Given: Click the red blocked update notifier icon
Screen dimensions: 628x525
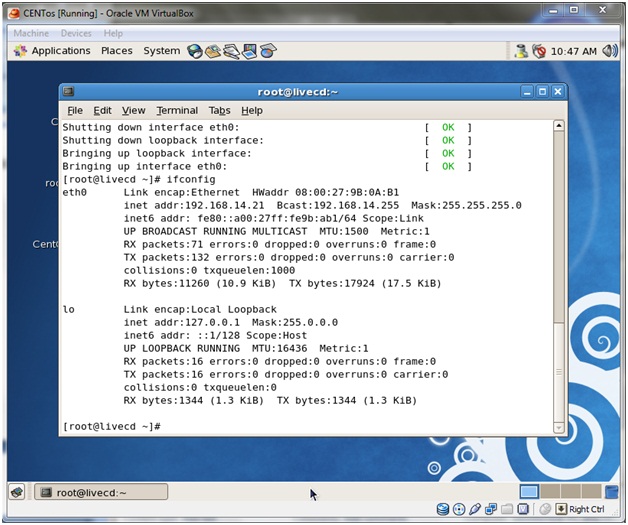Looking at the screenshot, I should tap(539, 51).
